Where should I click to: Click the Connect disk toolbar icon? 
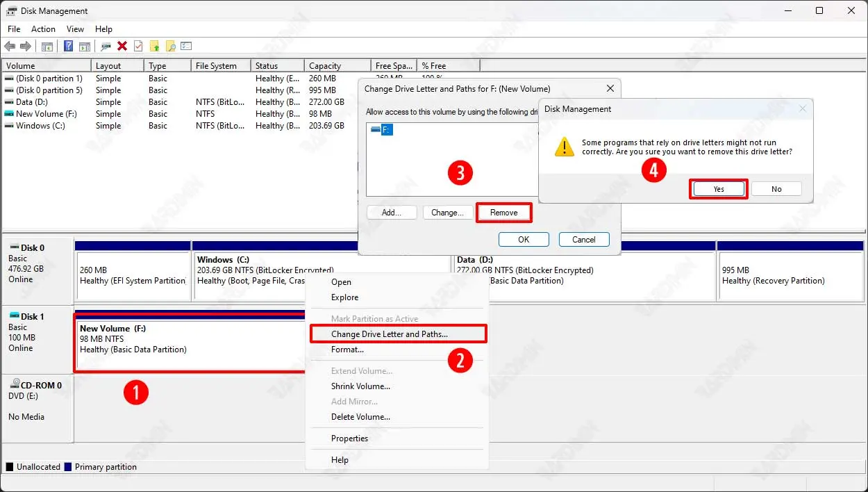[106, 47]
